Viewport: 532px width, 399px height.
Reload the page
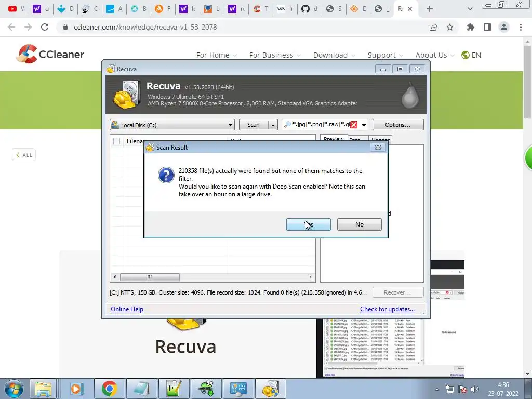tap(45, 27)
